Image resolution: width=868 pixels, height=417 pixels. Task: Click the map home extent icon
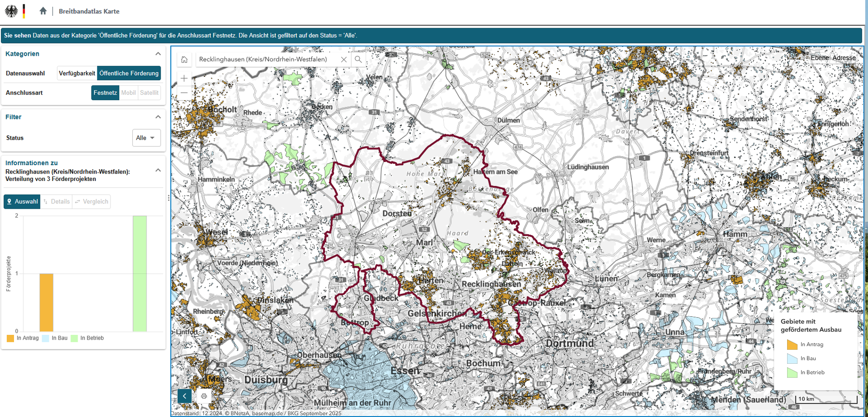click(x=184, y=59)
